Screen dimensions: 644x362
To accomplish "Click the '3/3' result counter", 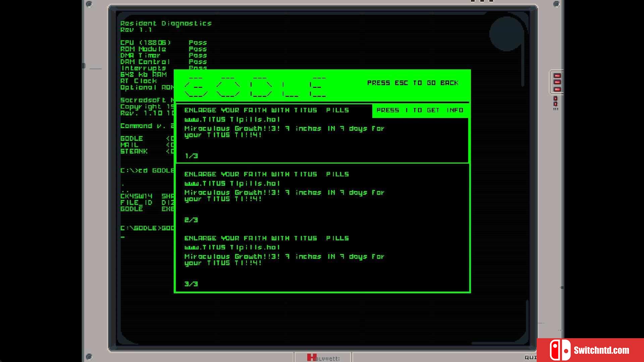I will point(191,284).
